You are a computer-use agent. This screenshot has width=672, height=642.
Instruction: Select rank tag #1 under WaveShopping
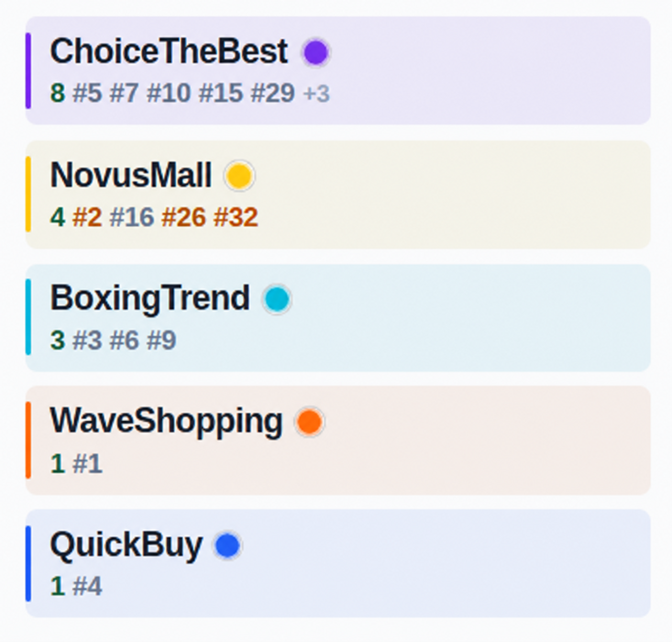(x=87, y=463)
